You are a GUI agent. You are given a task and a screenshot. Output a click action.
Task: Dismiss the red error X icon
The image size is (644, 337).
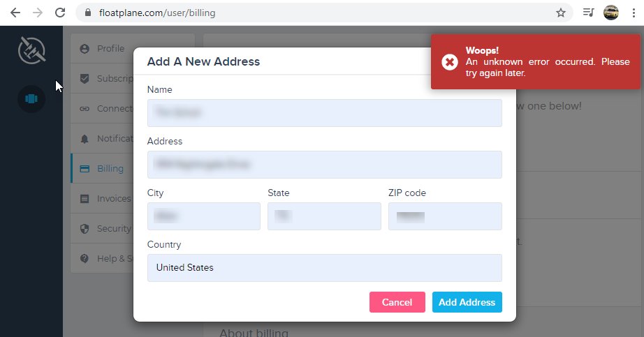[x=450, y=62]
